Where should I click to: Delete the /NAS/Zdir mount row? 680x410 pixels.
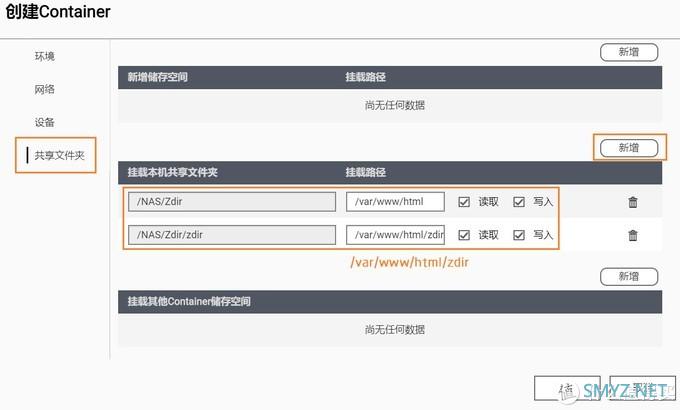tap(633, 202)
